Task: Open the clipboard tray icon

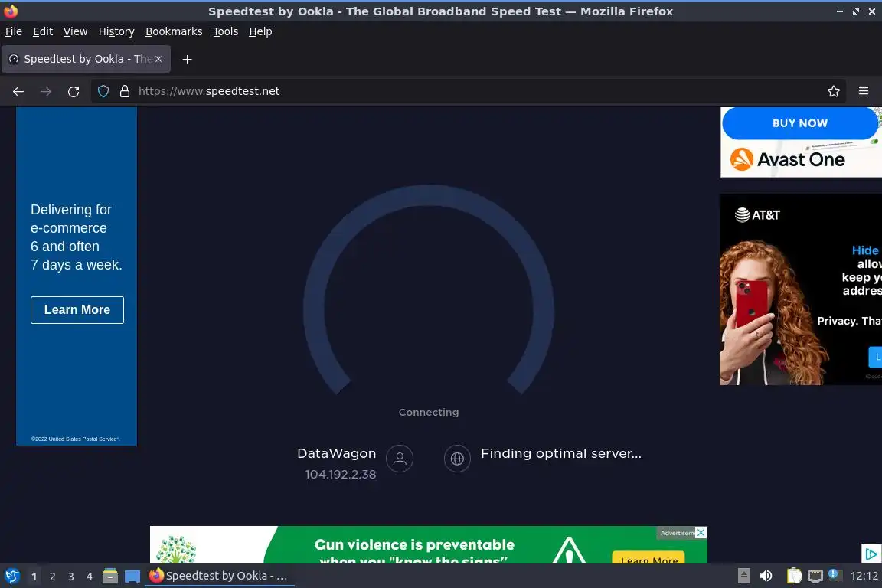Action: point(794,576)
